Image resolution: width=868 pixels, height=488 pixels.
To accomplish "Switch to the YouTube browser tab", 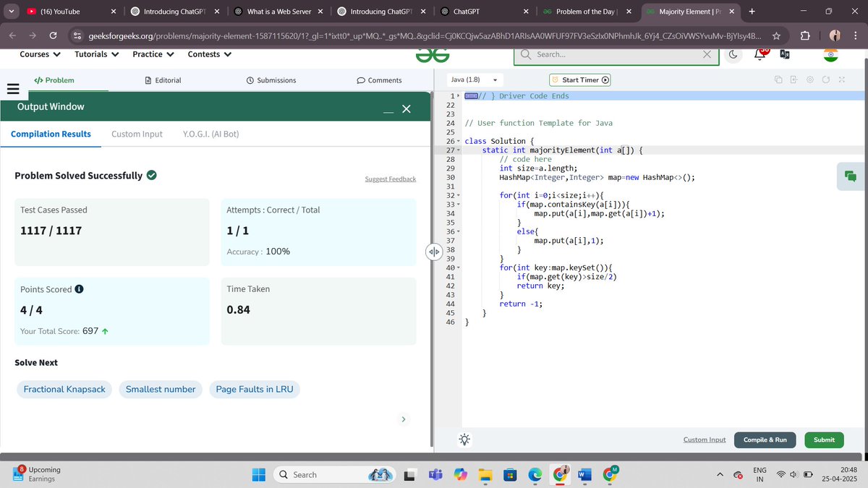I will [72, 12].
